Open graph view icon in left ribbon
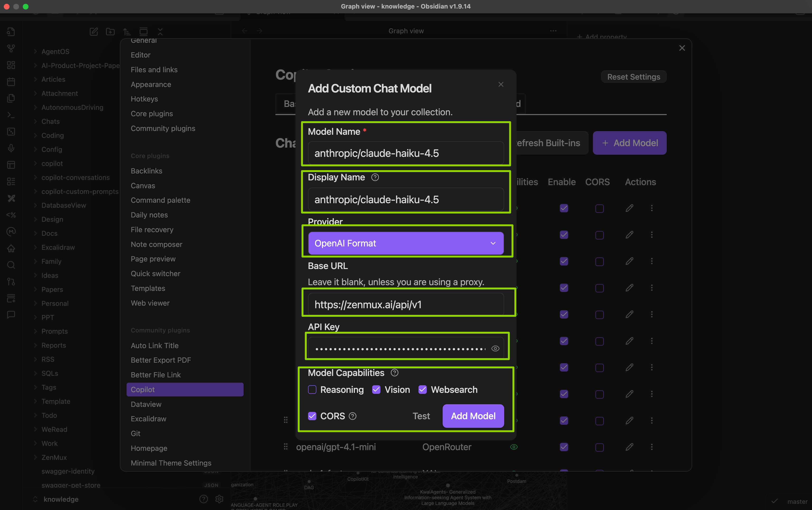The width and height of the screenshot is (812, 510). coord(11,48)
